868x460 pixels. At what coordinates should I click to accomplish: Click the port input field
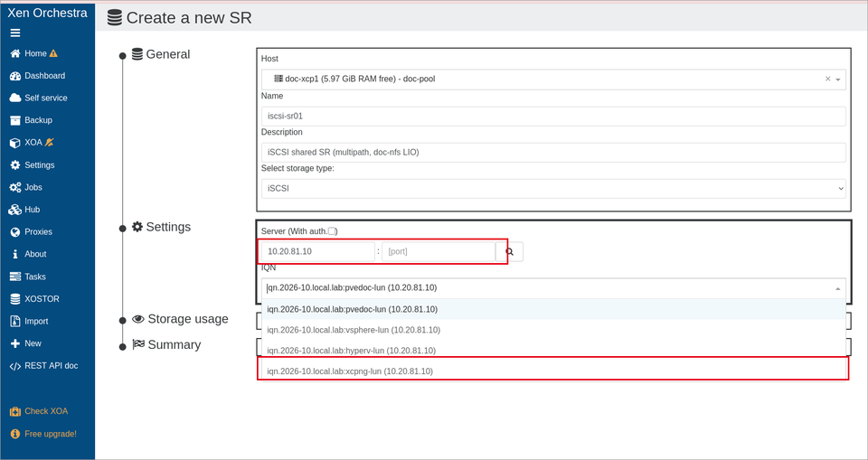[x=439, y=251]
